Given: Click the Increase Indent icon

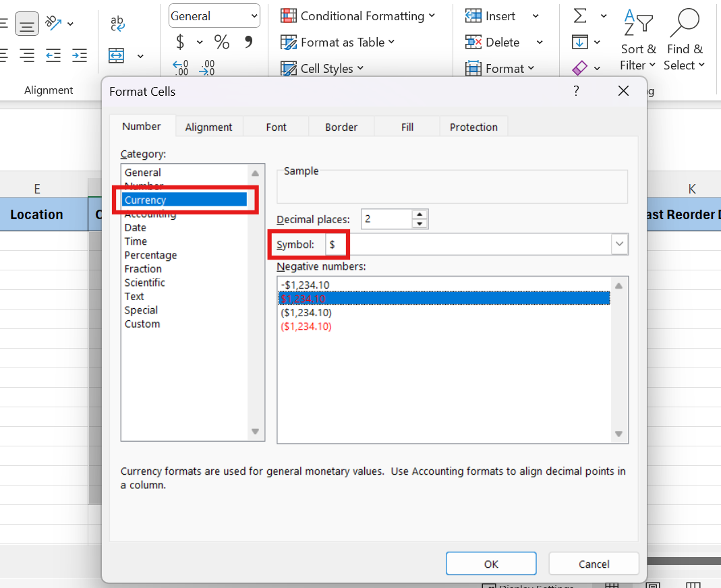Looking at the screenshot, I should (80, 55).
